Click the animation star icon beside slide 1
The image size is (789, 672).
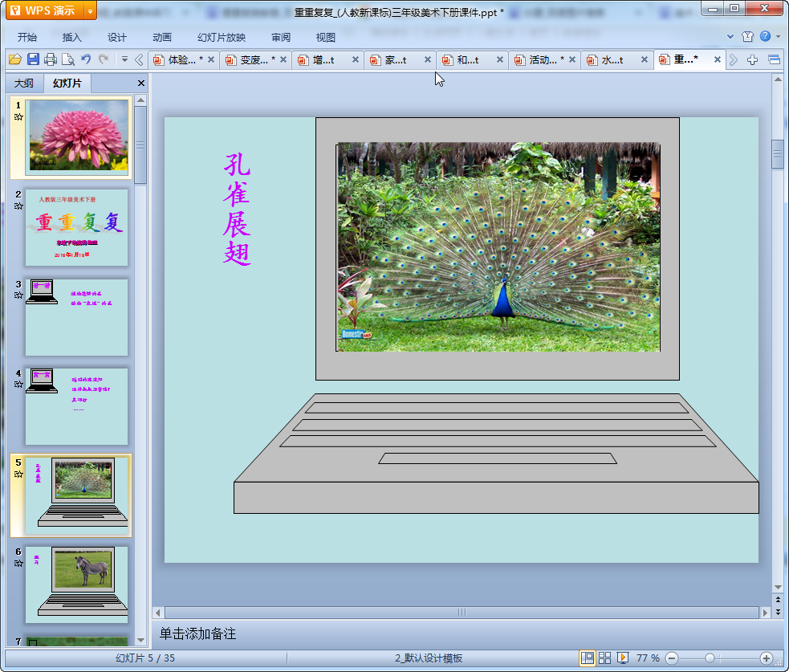[18, 116]
